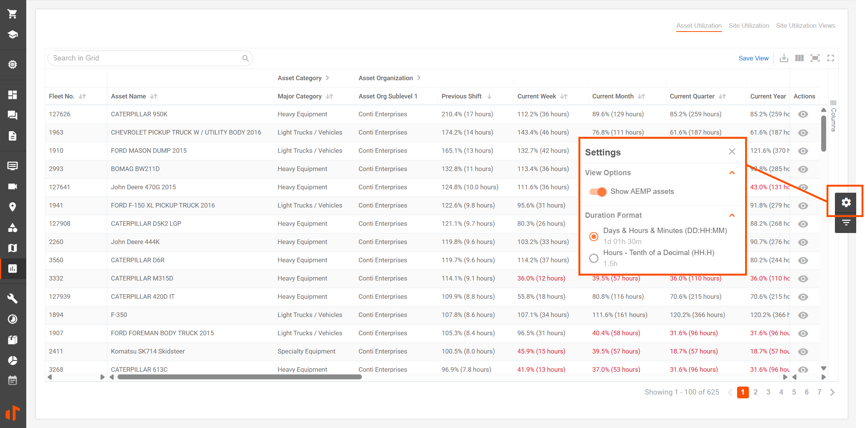868x428 pixels.
Task: Click eye icon for CATERPILLAR 950K row
Action: 803,114
